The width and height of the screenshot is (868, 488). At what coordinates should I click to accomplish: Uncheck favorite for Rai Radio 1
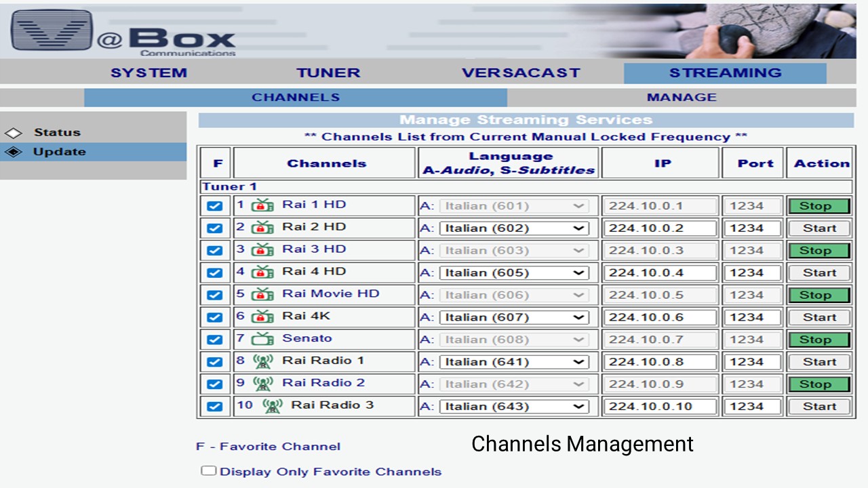(x=214, y=362)
